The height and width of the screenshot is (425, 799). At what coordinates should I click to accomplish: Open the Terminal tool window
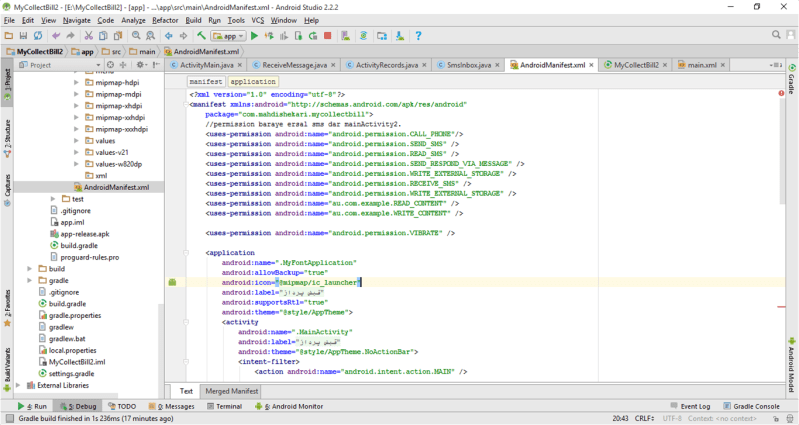point(225,406)
